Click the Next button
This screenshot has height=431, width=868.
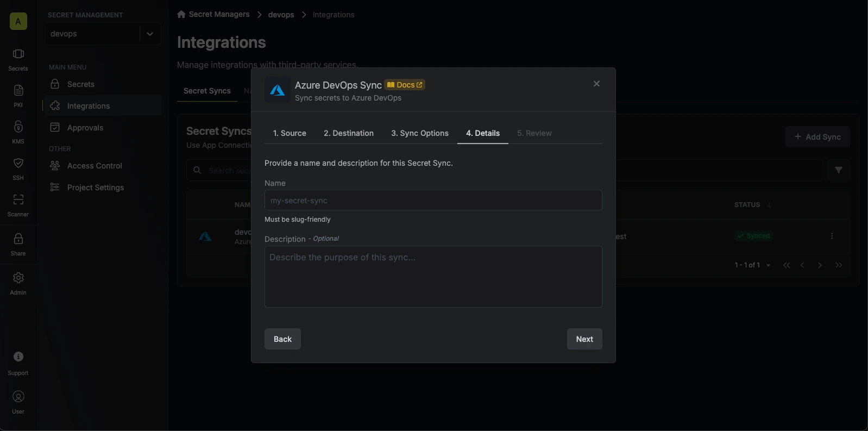[584, 339]
